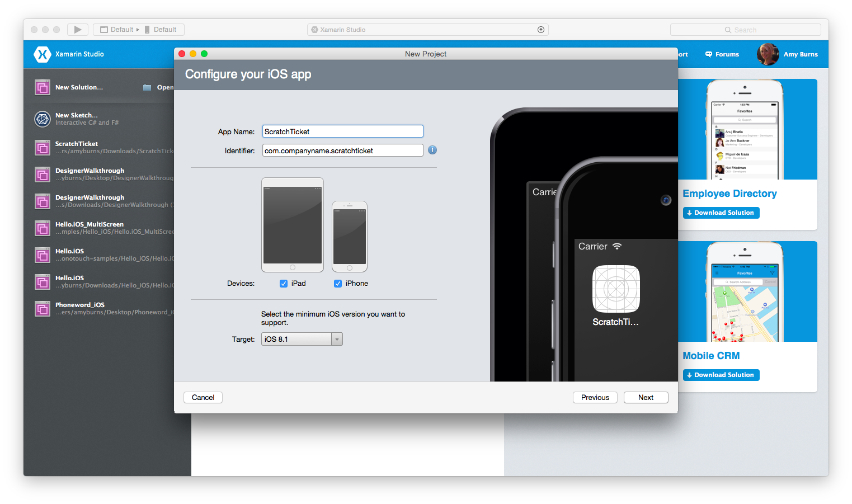Toggle the iPhone checkbox
The width and height of the screenshot is (852, 504).
tap(338, 284)
